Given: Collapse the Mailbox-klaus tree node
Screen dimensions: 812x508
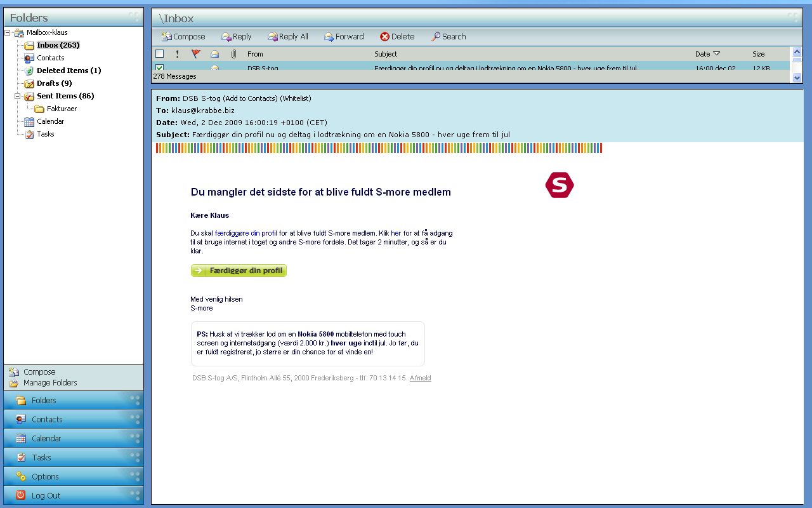Looking at the screenshot, I should point(8,32).
